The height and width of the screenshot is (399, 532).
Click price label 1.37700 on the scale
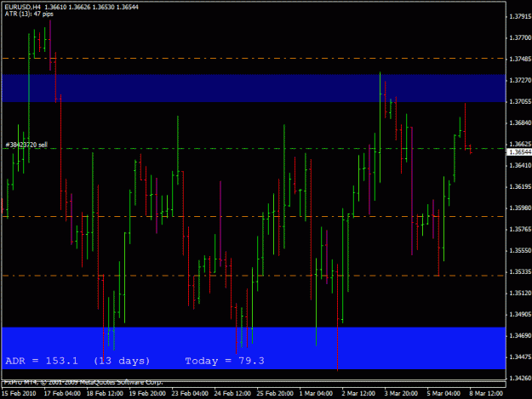click(520, 37)
